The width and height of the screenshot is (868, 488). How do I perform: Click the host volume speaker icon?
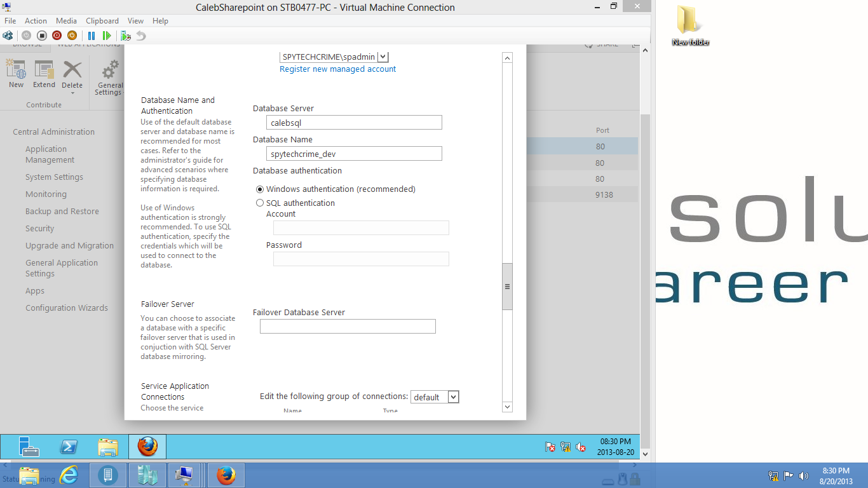[x=803, y=475]
